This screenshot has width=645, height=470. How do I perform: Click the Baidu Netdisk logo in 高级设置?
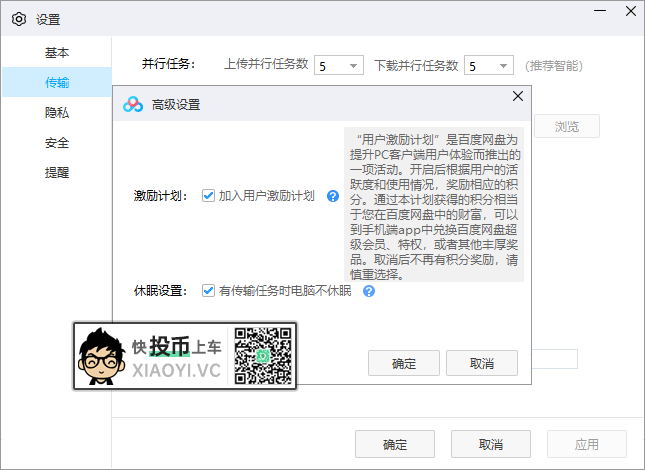point(133,105)
